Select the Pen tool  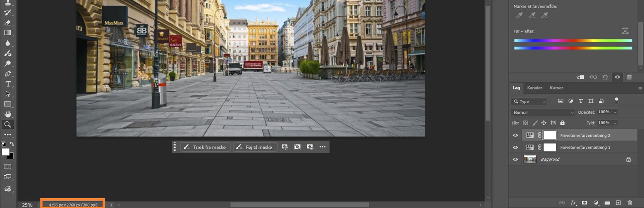[8, 74]
